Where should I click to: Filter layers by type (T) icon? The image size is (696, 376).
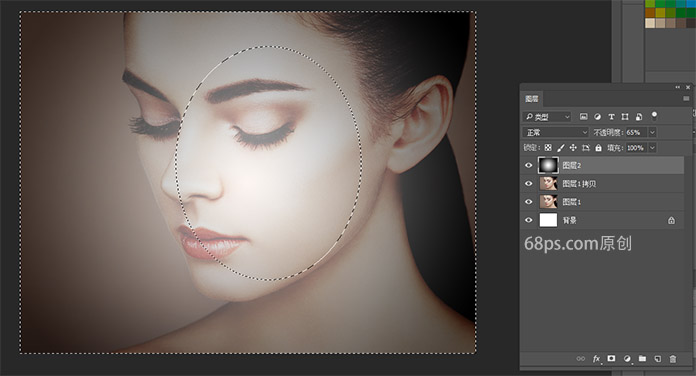coord(611,117)
